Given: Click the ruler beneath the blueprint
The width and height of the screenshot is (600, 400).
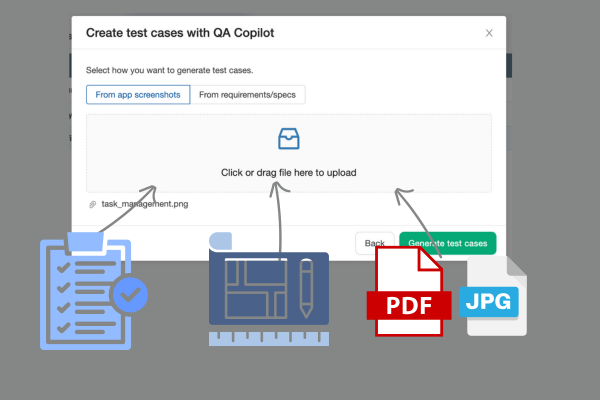Looking at the screenshot, I should coord(263,337).
